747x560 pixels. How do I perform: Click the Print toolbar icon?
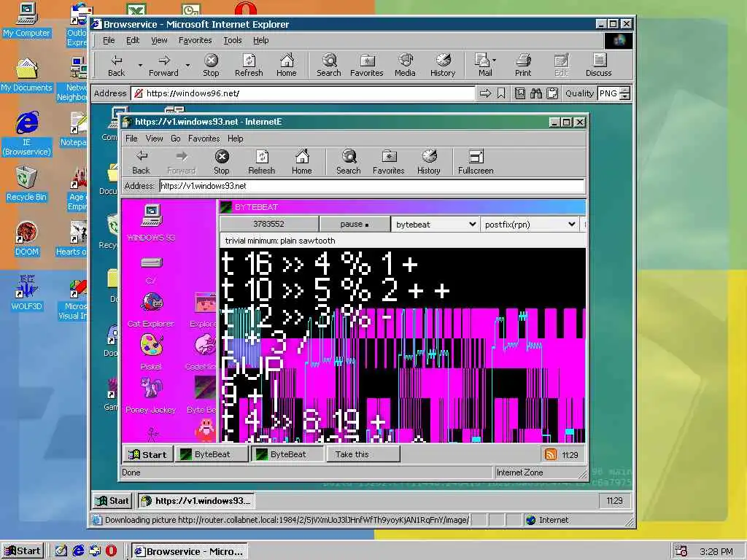coord(522,65)
